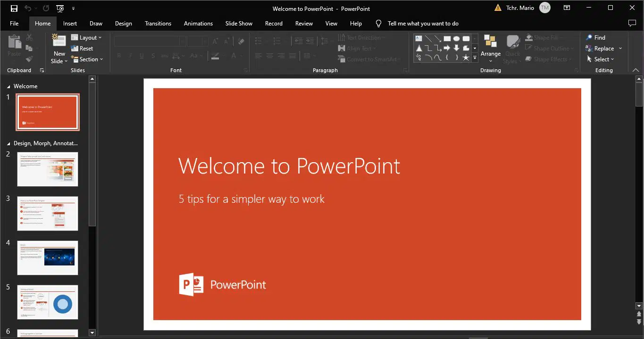644x339 pixels.
Task: Choose the Rectangle shape in the gallery
Action: (x=447, y=39)
